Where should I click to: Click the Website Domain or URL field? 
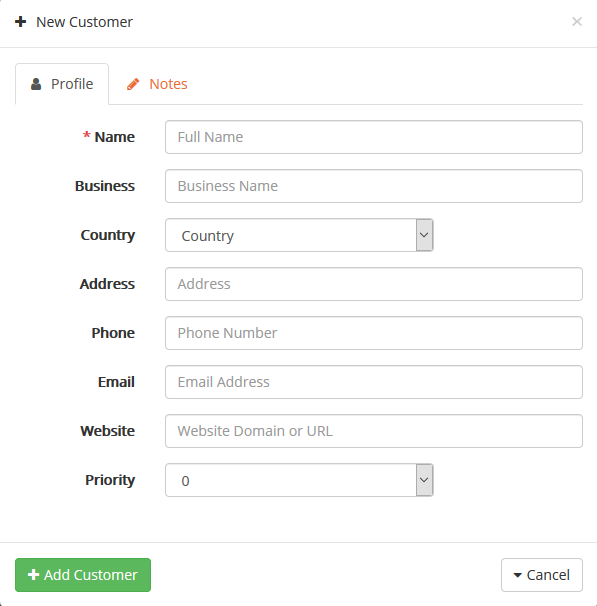[x=374, y=431]
